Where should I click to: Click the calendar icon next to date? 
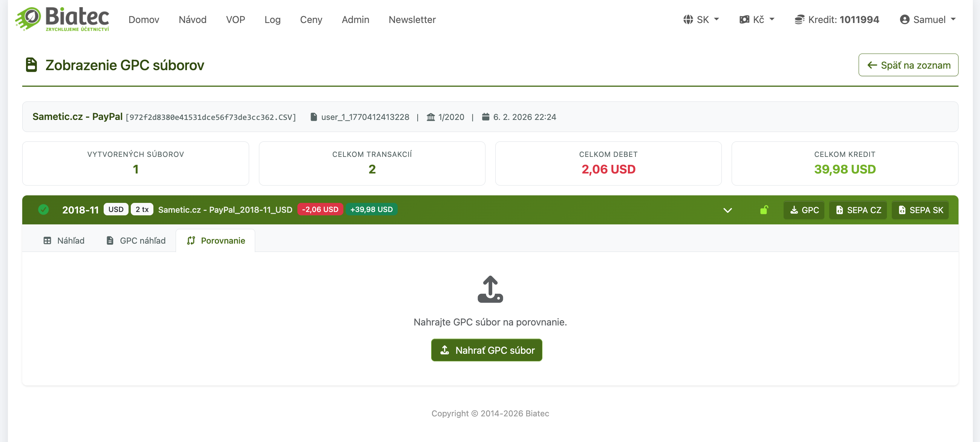[x=485, y=117]
